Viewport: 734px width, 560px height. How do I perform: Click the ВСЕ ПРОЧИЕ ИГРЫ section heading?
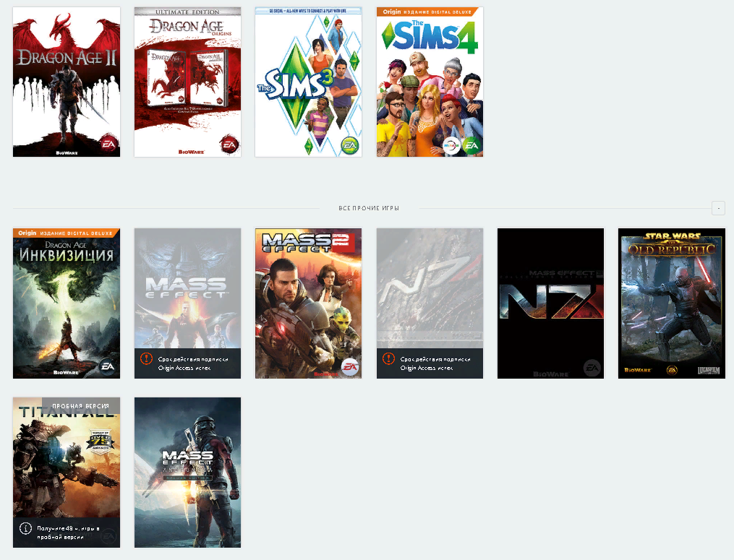tap(369, 208)
